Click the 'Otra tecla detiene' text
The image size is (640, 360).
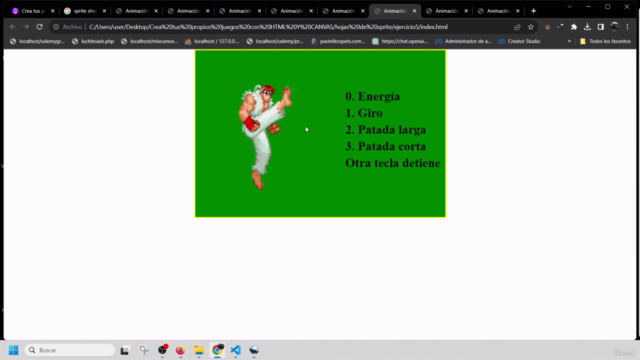point(393,163)
